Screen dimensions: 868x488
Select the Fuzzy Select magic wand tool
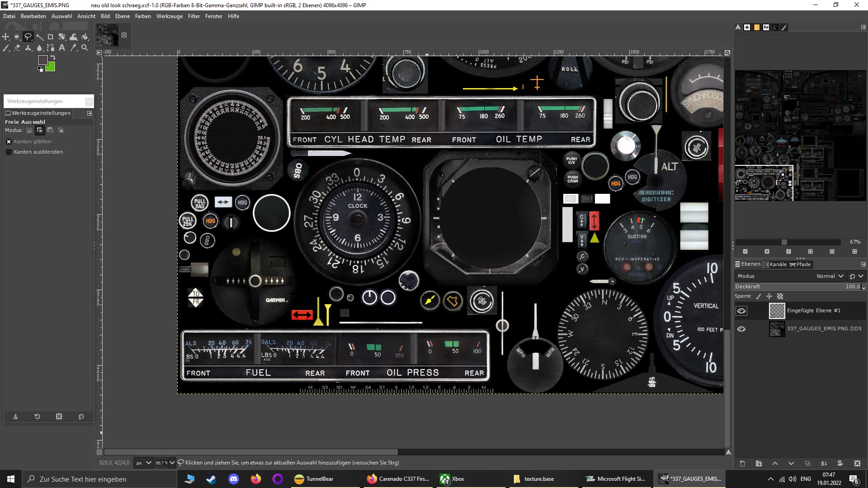40,37
